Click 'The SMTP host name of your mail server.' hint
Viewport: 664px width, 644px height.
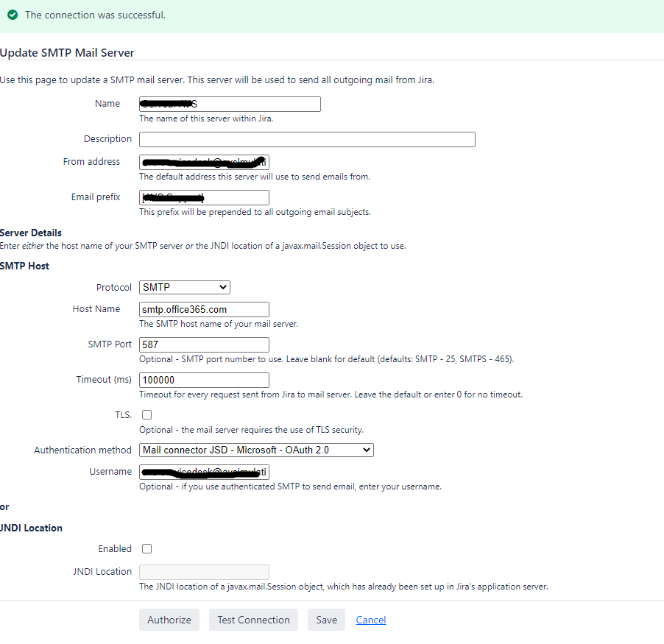tap(219, 324)
